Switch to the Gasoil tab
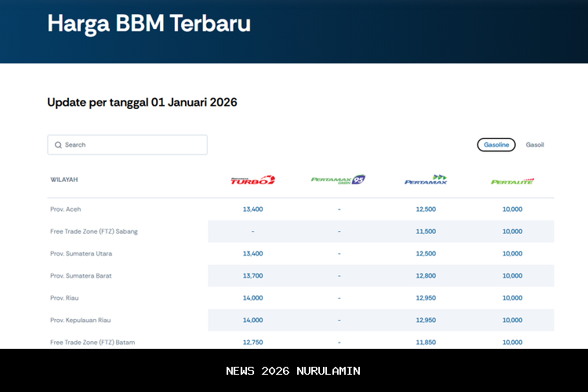588x392 pixels. [535, 145]
